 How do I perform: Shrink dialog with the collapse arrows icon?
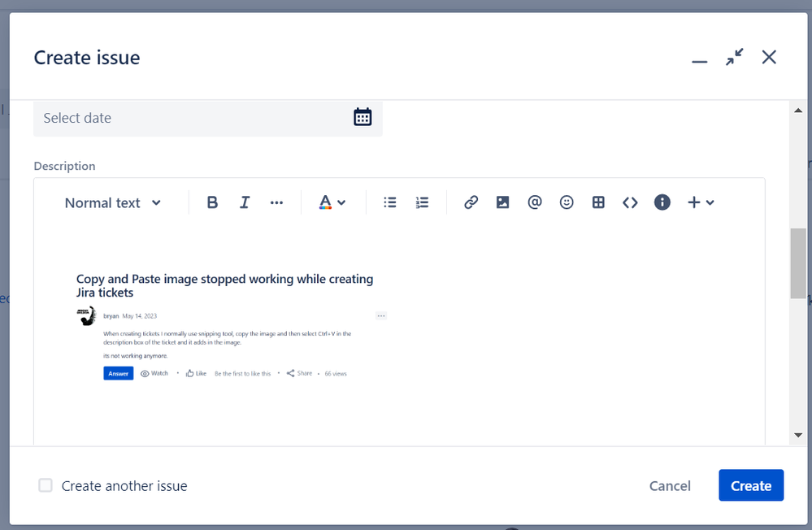click(734, 57)
